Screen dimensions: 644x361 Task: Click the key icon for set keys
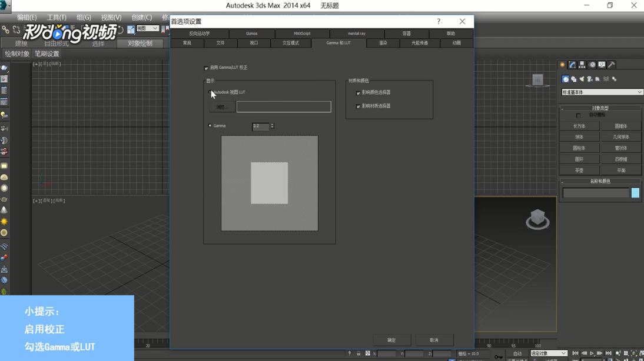pos(498,356)
